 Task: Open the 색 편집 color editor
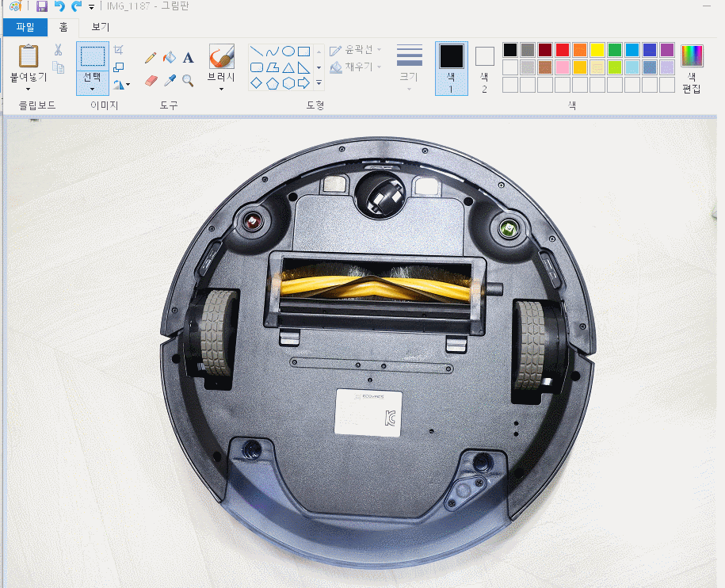pyautogui.click(x=692, y=69)
